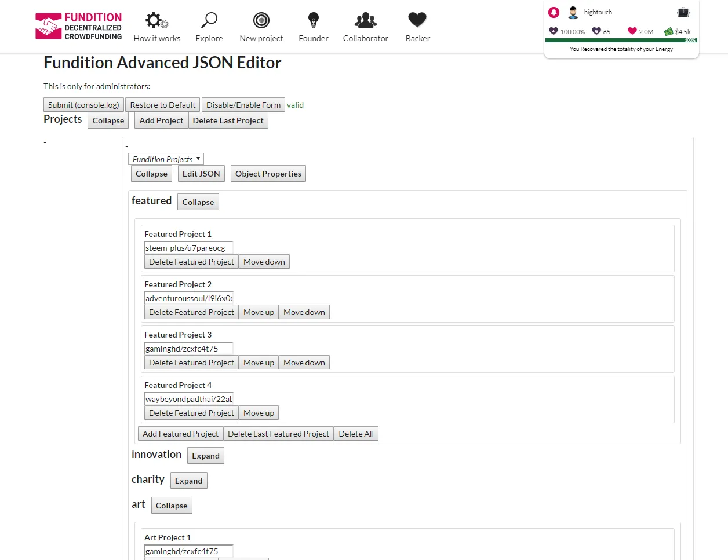This screenshot has height=560, width=728.
Task: Toggle Disable/Enable Form button
Action: pyautogui.click(x=243, y=105)
